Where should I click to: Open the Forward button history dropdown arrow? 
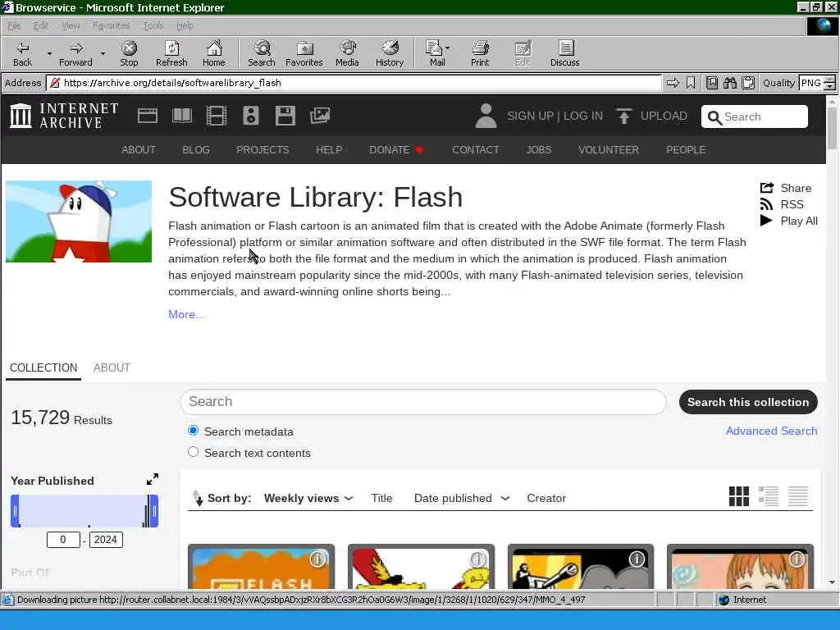pyautogui.click(x=103, y=54)
